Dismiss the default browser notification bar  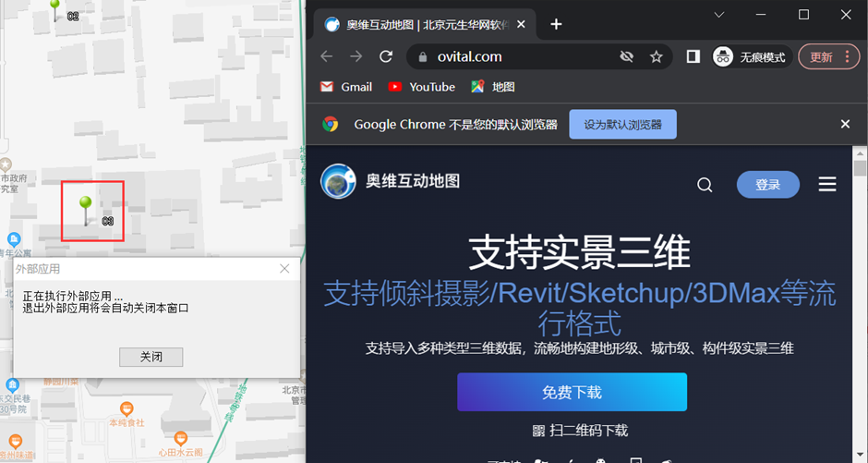coord(845,124)
